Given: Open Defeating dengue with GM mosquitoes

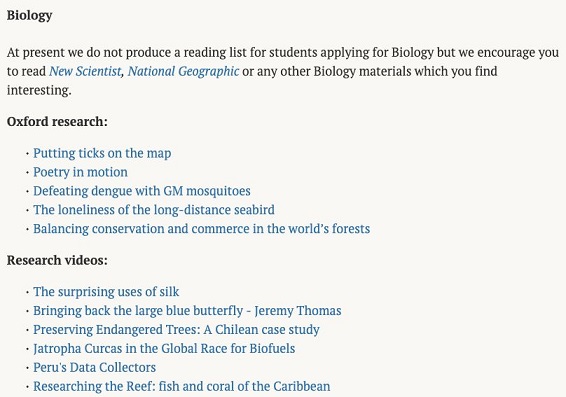Looking at the screenshot, I should (142, 191).
